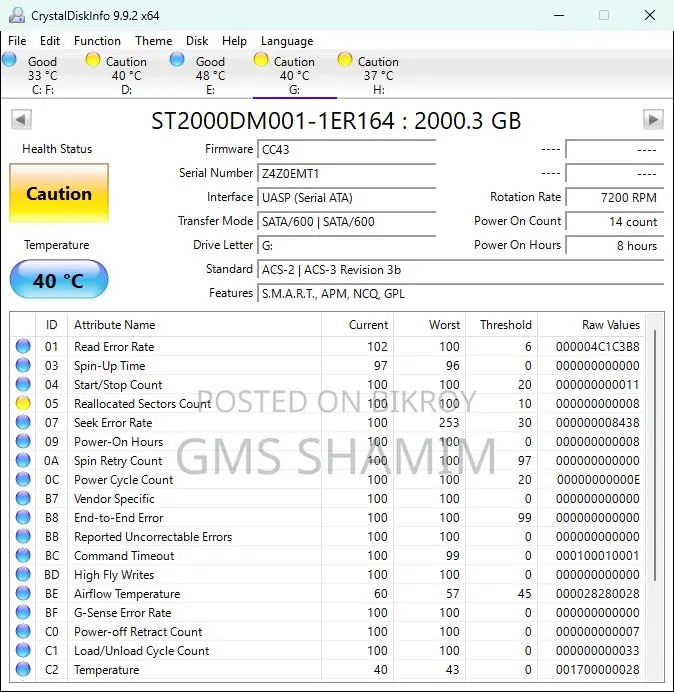This screenshot has width=674, height=692.
Task: Click blue status icon for Read Error Rate
Action: click(x=23, y=346)
